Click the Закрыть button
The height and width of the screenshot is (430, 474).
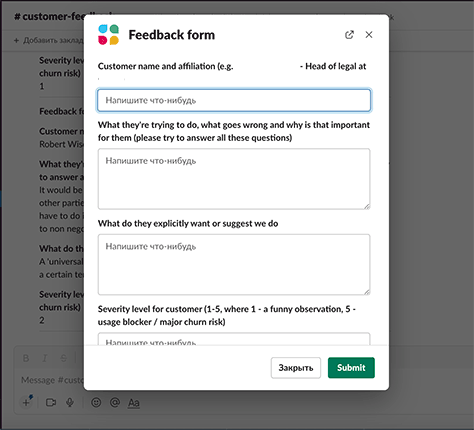(x=296, y=368)
